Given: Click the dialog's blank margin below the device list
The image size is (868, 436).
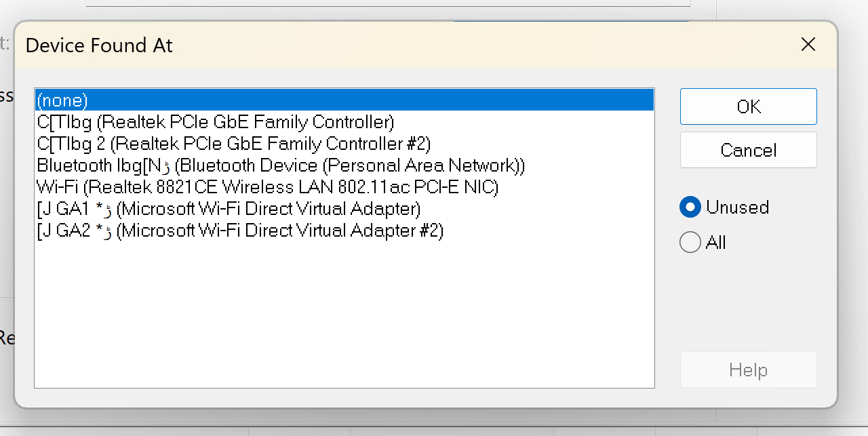Looking at the screenshot, I should [x=339, y=398].
